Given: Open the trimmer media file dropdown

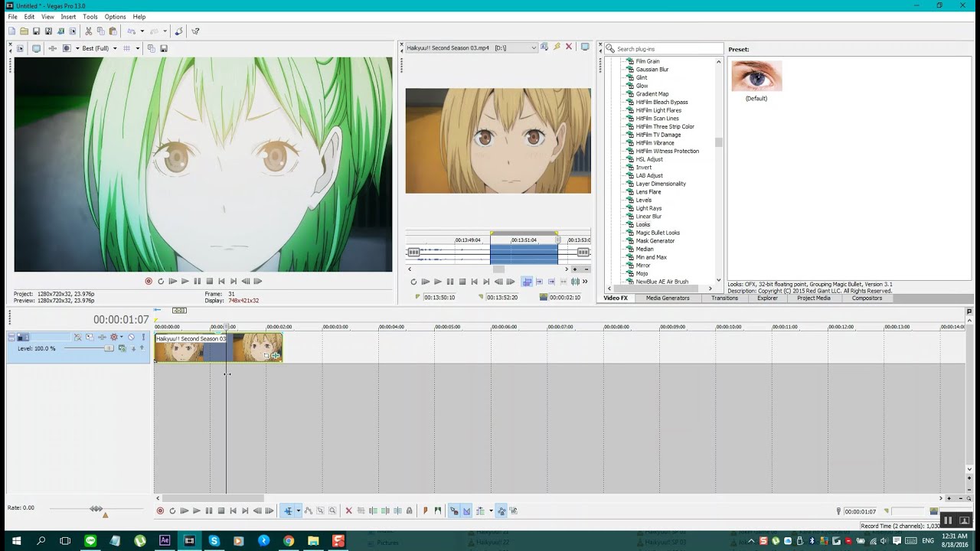Looking at the screenshot, I should coord(534,47).
